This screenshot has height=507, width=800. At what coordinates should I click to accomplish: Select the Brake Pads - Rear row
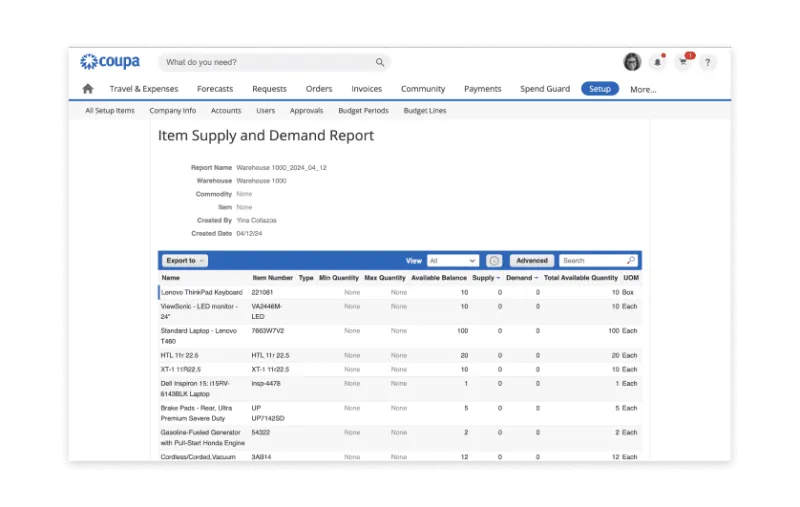tap(399, 413)
